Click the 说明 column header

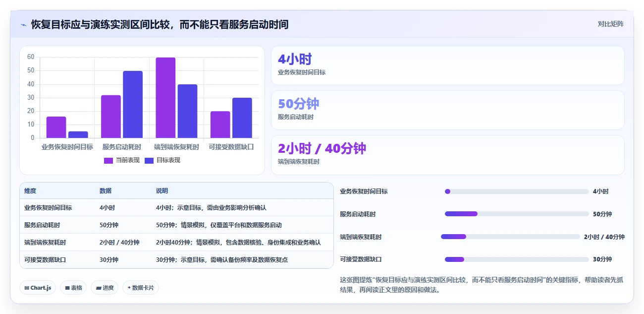pos(162,191)
